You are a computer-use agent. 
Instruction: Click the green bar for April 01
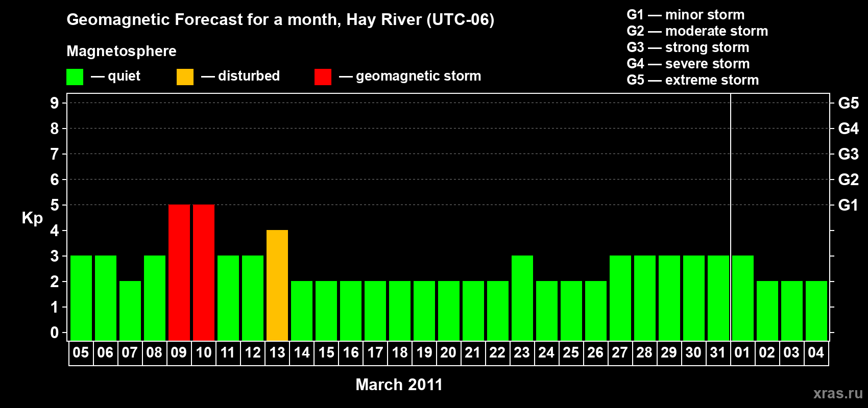[743, 298]
